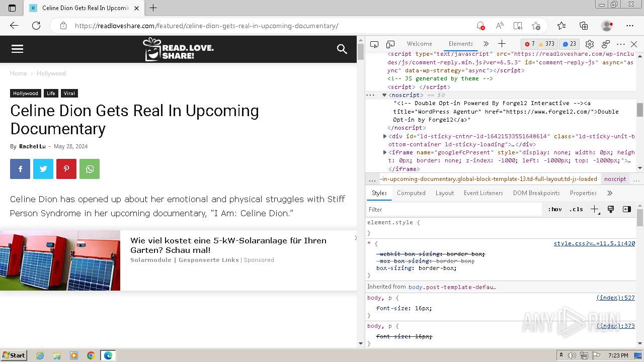Show more Styles sidebar tabs
Viewport: 644px width, 362px height.
[x=610, y=193]
